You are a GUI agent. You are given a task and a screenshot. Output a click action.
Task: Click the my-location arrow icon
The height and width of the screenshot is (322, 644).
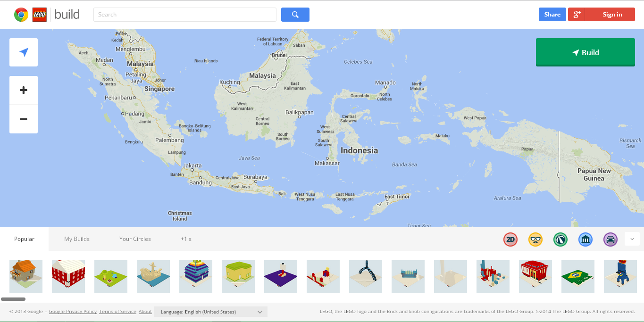coord(24,52)
